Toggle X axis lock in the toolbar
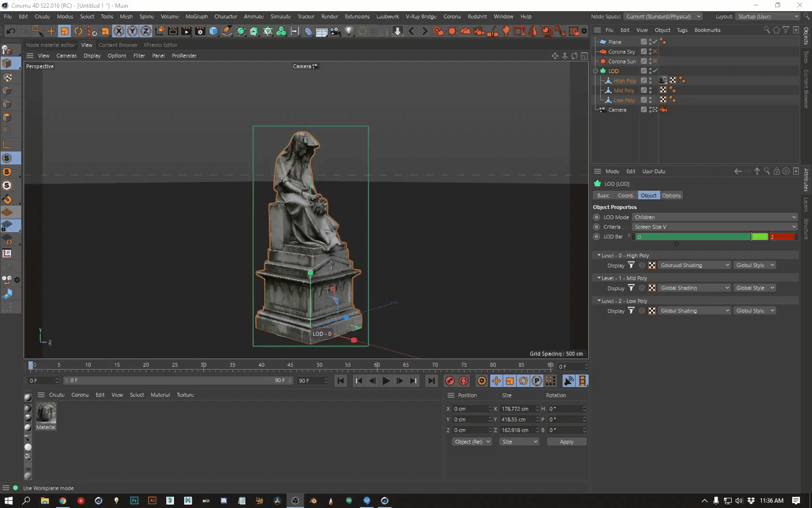This screenshot has height=508, width=812. point(118,31)
